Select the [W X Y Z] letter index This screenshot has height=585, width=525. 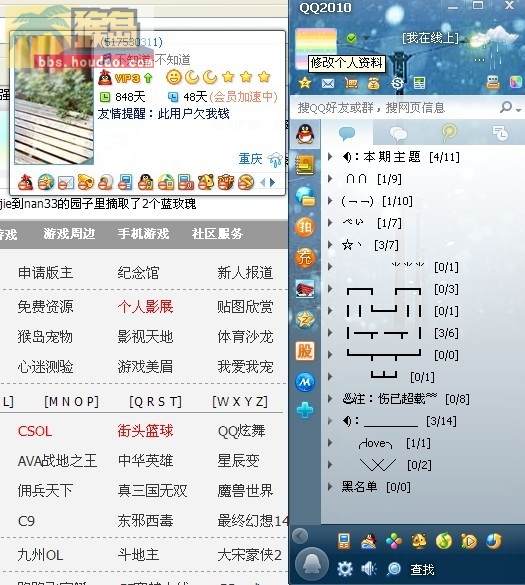[240, 401]
